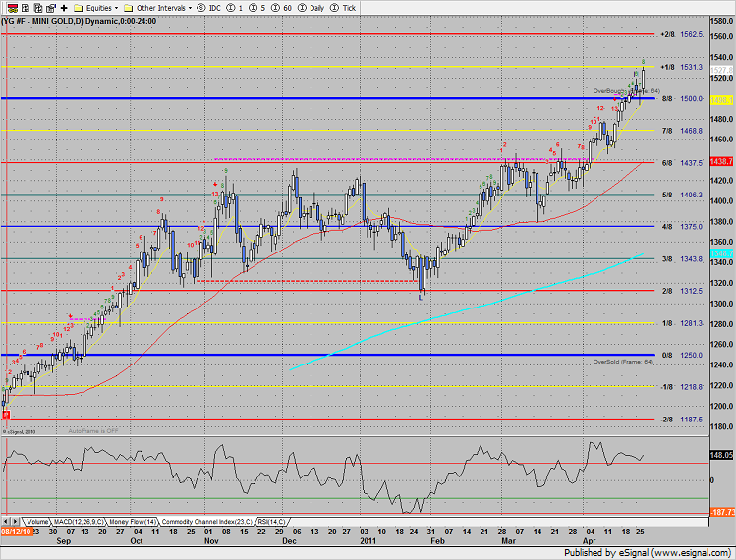Click the AutoFrame is OFF text
The width and height of the screenshot is (736, 560).
click(x=93, y=431)
